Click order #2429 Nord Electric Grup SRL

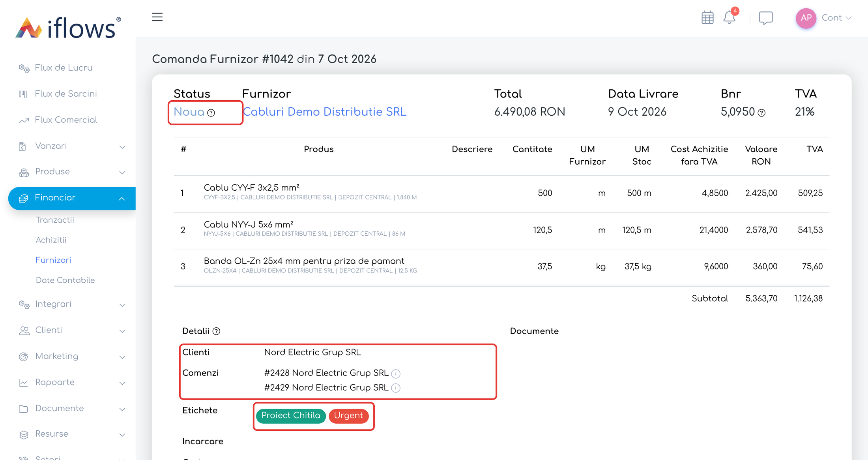(x=326, y=388)
